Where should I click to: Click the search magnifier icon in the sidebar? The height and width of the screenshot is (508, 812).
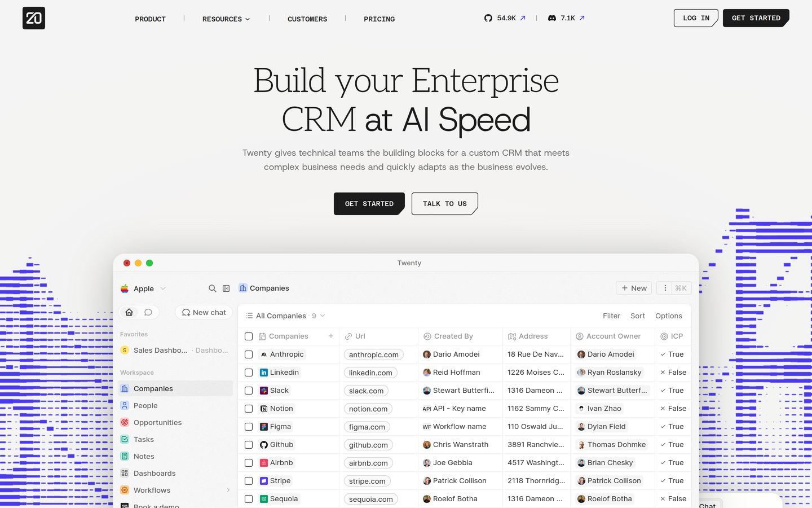[x=213, y=288]
